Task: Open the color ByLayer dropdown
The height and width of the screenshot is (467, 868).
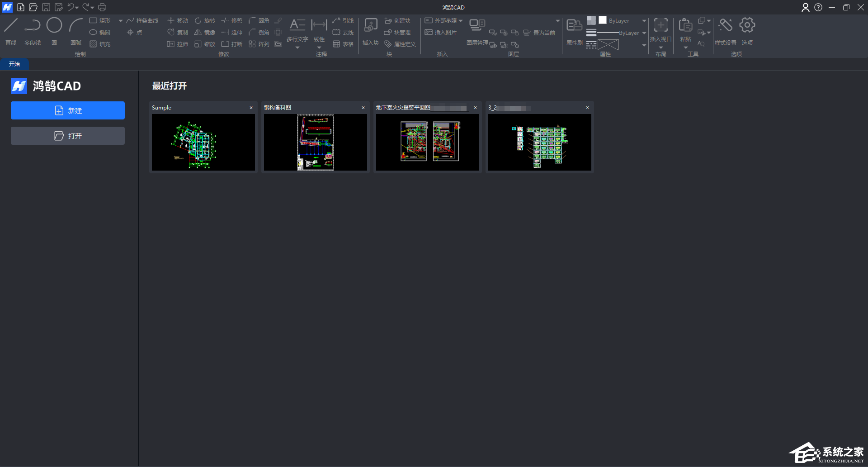Action: [x=644, y=21]
